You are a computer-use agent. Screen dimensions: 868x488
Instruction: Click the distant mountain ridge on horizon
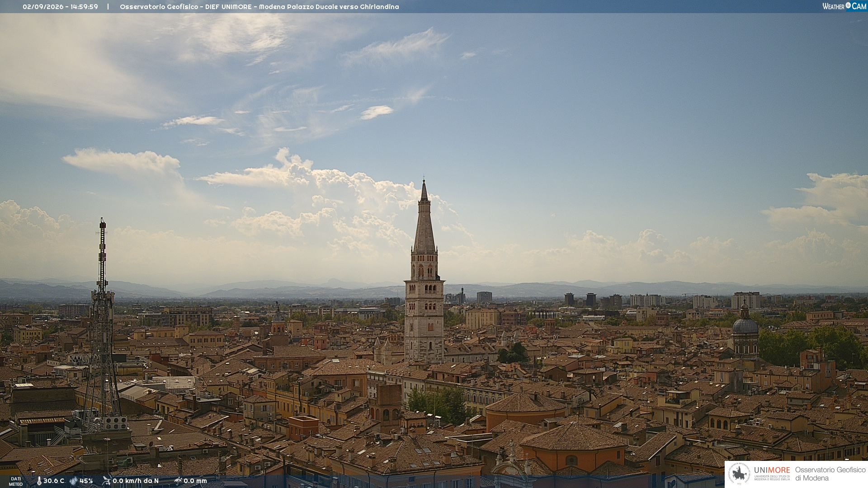pyautogui.click(x=434, y=289)
